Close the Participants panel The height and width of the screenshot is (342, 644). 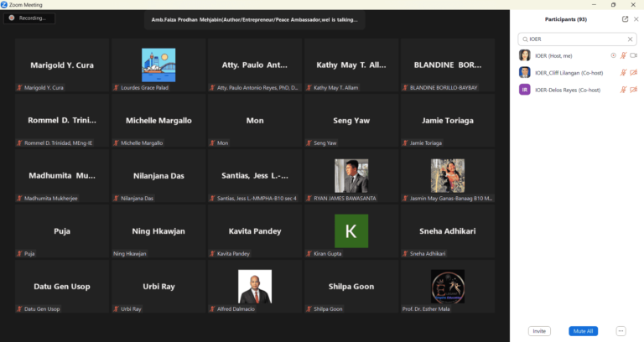click(x=636, y=18)
